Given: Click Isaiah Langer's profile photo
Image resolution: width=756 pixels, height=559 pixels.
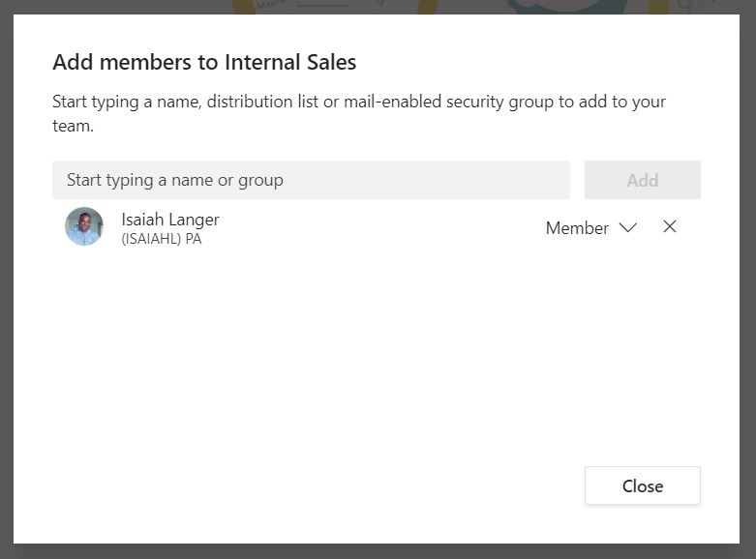Looking at the screenshot, I should click(x=84, y=227).
